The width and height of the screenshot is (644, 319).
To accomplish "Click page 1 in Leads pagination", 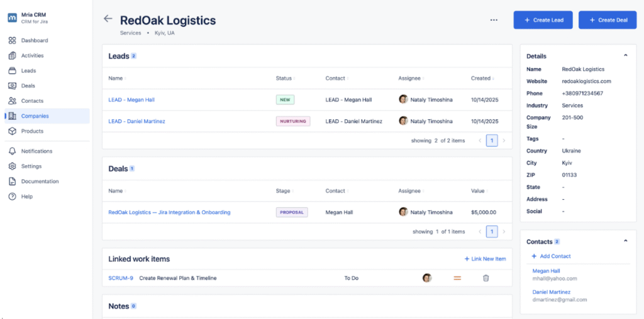I will pyautogui.click(x=492, y=141).
